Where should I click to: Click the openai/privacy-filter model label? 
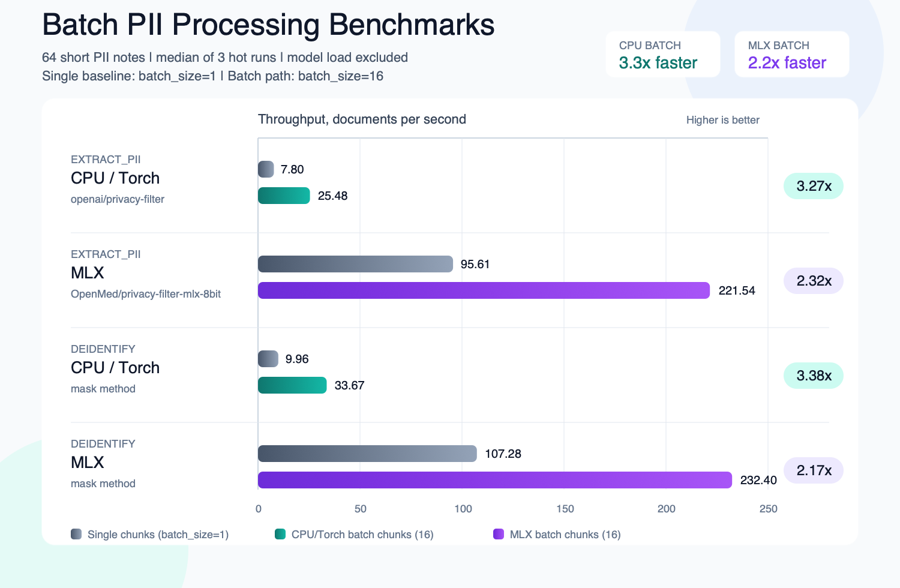click(x=118, y=199)
